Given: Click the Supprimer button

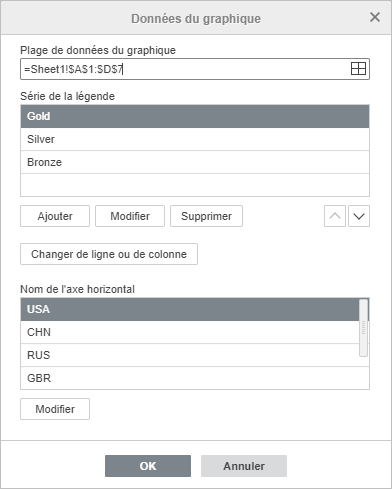Looking at the screenshot, I should 206,216.
